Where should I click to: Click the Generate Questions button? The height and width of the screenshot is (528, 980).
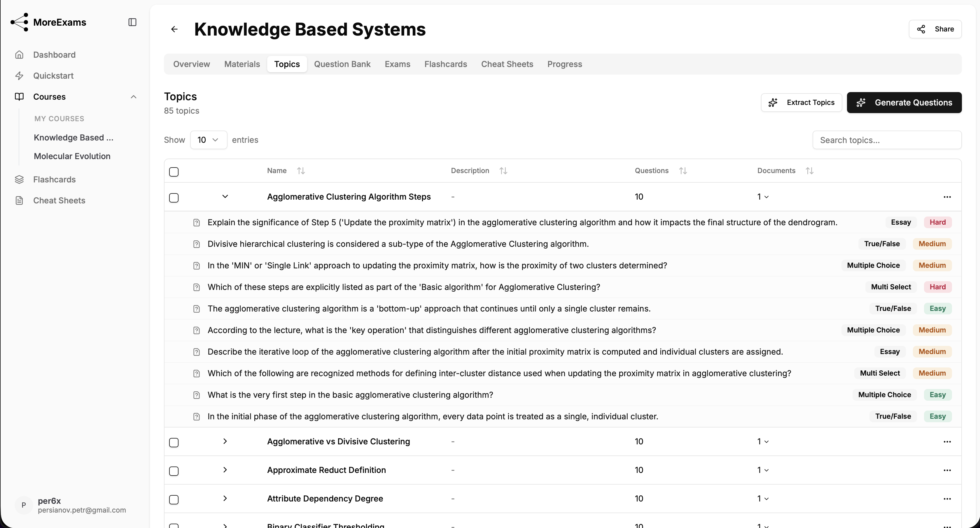pos(904,103)
